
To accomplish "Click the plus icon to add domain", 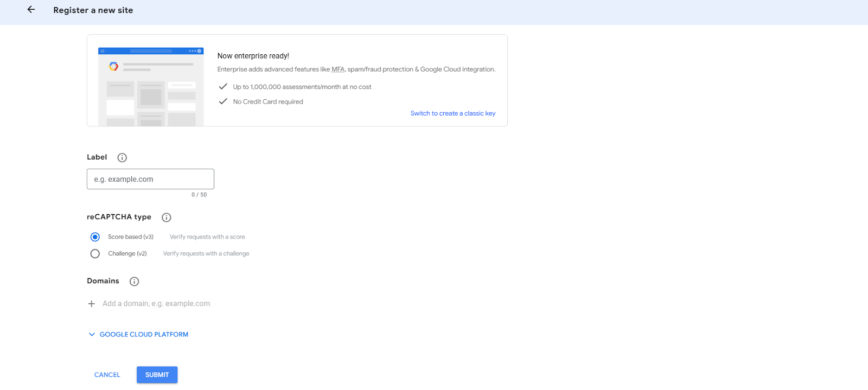I will (92, 304).
